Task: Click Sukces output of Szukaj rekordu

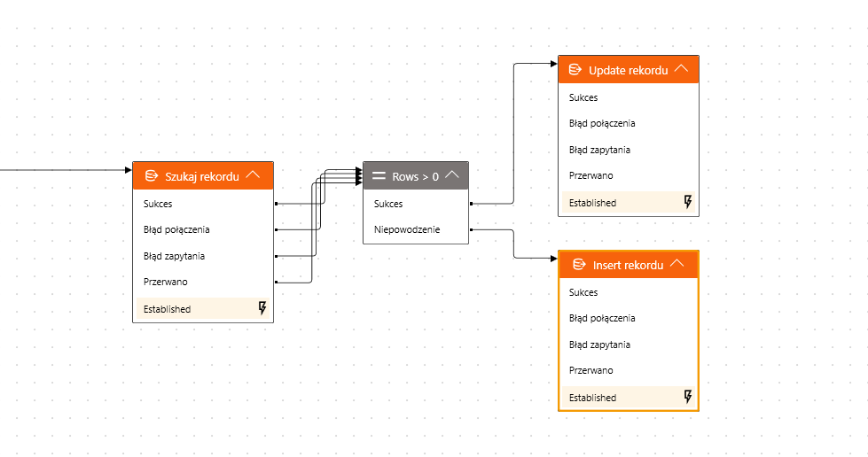Action: pyautogui.click(x=158, y=204)
